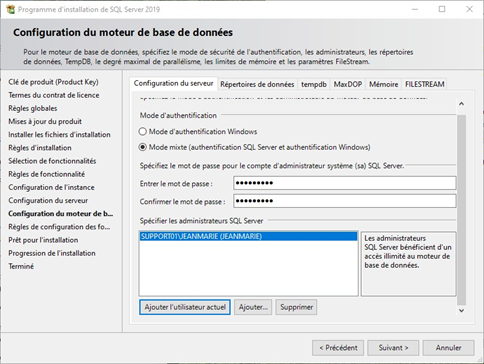Click Ajouter l'utilisateur actuel button

tap(185, 307)
